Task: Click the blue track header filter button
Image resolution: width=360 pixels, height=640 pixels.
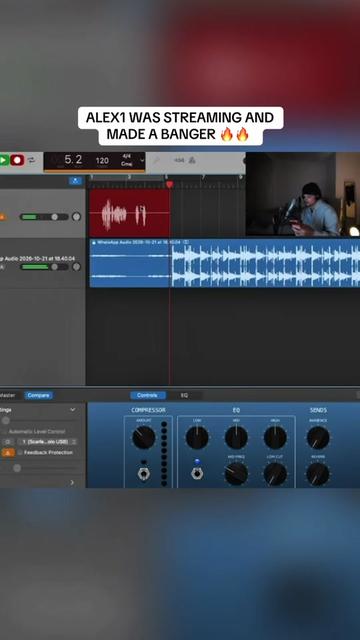Action: click(x=75, y=181)
